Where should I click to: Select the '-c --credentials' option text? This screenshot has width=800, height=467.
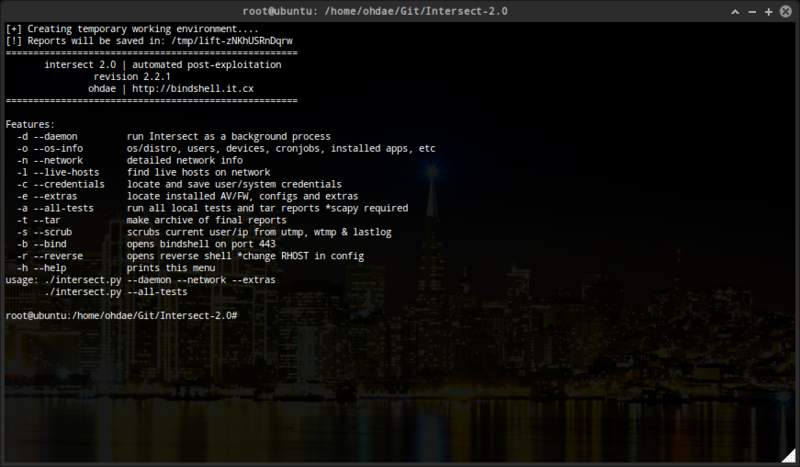point(61,184)
